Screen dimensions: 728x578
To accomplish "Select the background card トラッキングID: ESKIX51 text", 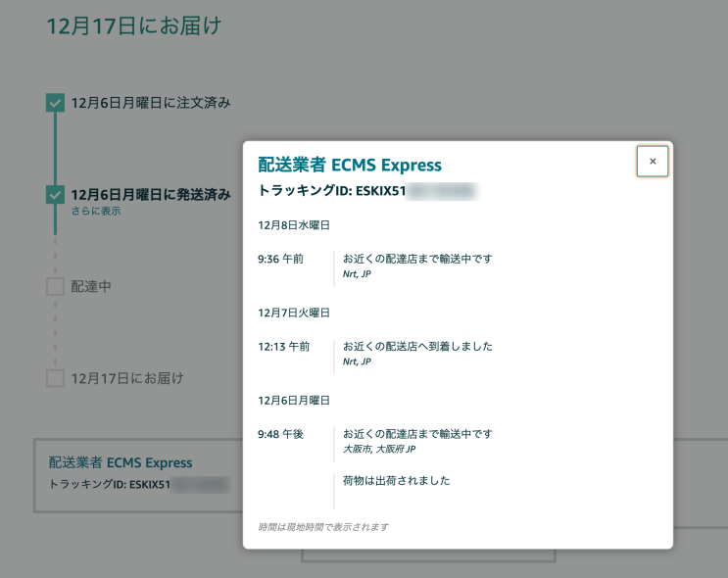I will coord(109,484).
